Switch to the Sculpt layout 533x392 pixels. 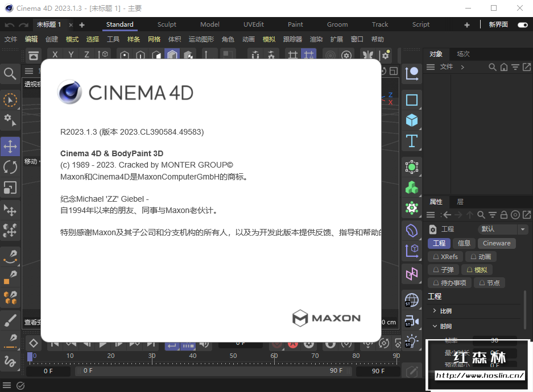(167, 24)
